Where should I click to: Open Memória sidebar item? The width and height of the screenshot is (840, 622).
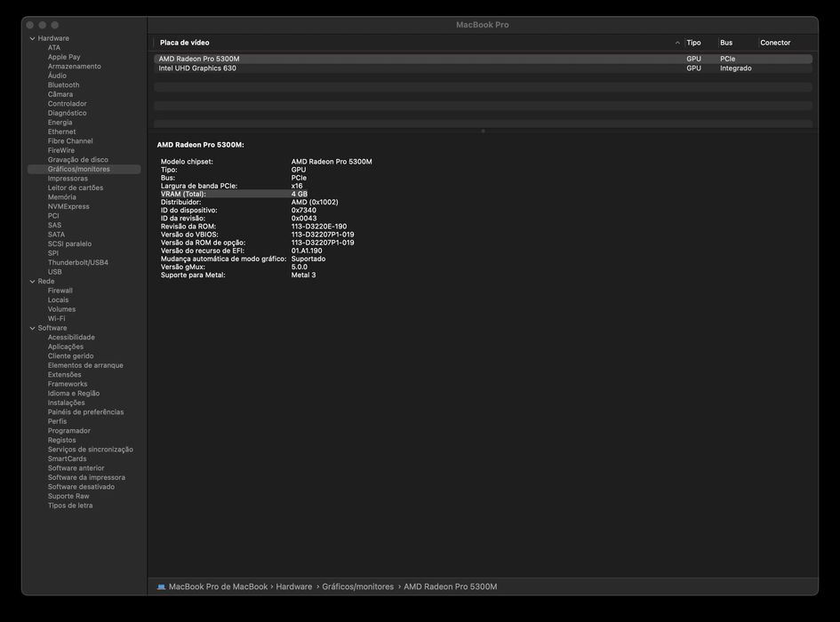click(61, 197)
